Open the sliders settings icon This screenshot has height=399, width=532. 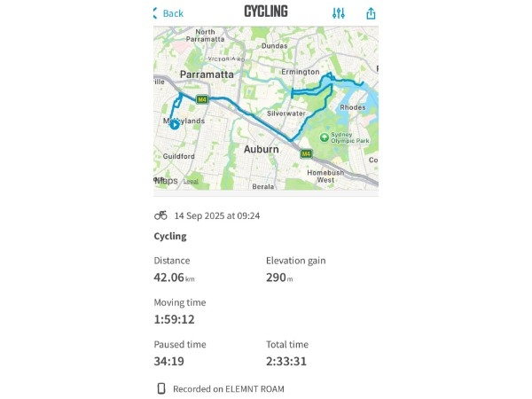click(339, 13)
